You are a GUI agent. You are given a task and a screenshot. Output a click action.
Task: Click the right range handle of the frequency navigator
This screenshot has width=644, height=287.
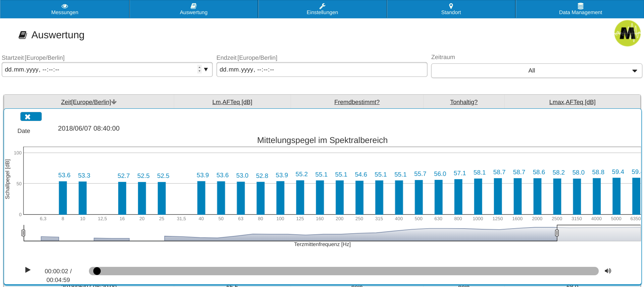tap(557, 233)
